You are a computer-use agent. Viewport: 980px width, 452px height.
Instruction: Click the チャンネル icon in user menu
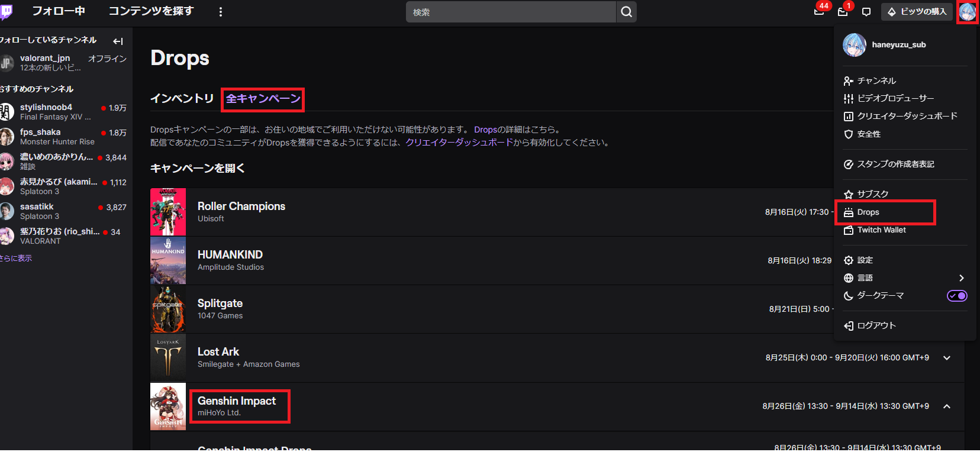point(848,81)
